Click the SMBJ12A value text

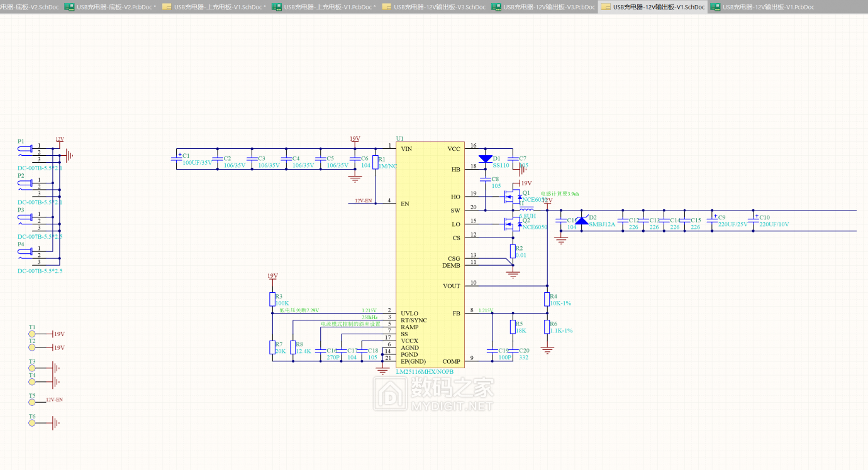tap(602, 224)
